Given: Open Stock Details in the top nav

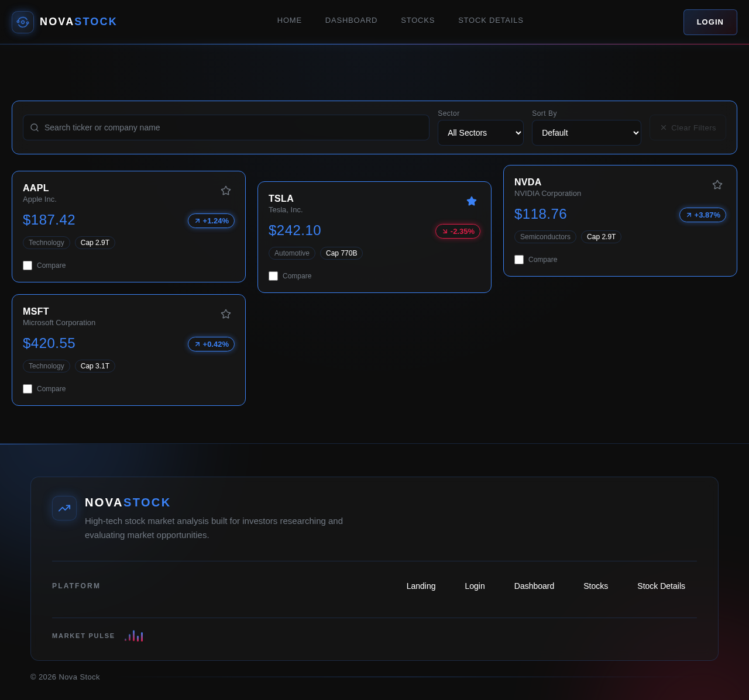Looking at the screenshot, I should tap(491, 20).
